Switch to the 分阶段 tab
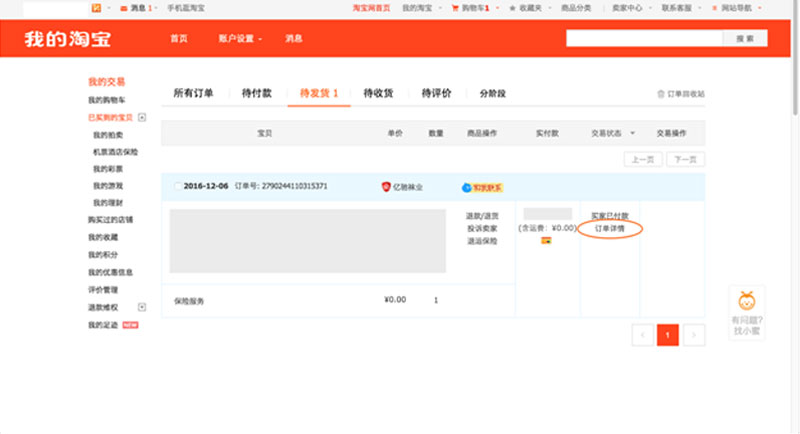800x434 pixels. [492, 93]
